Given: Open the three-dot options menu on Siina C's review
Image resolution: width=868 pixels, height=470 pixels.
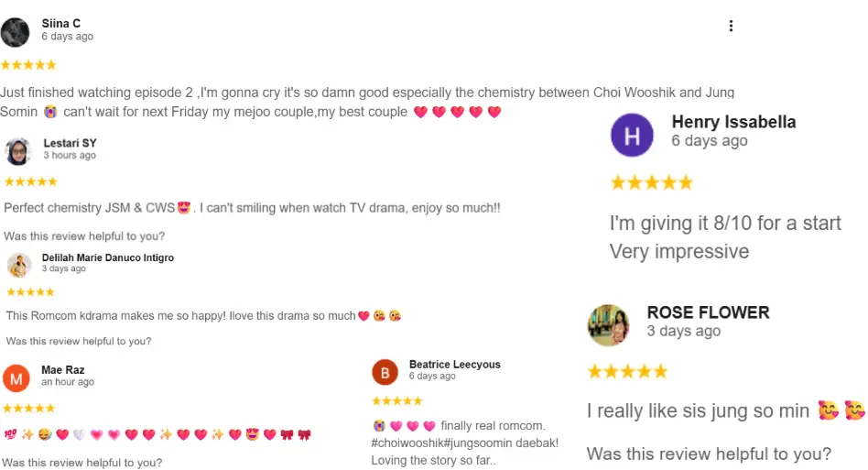Looking at the screenshot, I should coord(731,26).
